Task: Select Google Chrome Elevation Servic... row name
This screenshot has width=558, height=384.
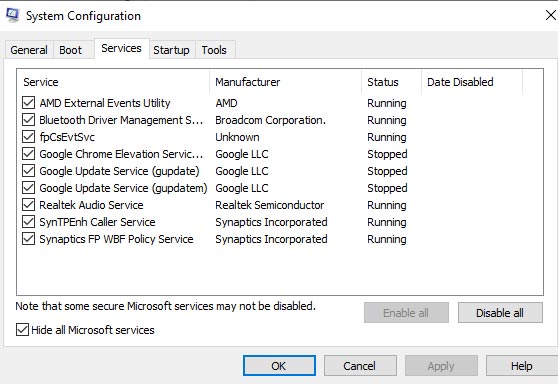Action: tap(121, 154)
